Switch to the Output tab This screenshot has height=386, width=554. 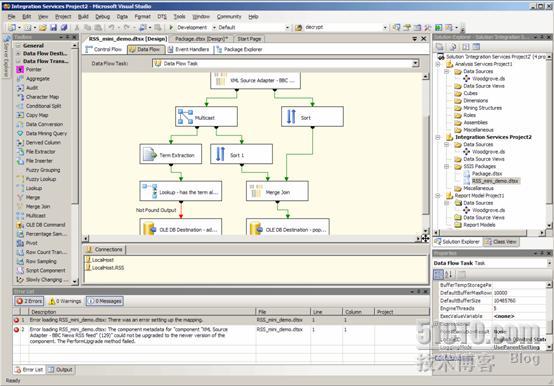click(x=60, y=370)
